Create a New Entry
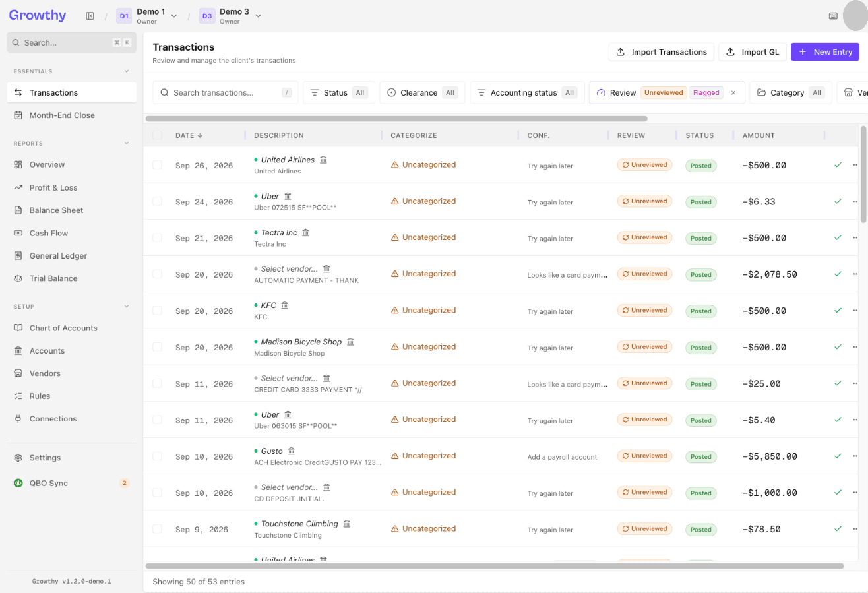 click(825, 52)
